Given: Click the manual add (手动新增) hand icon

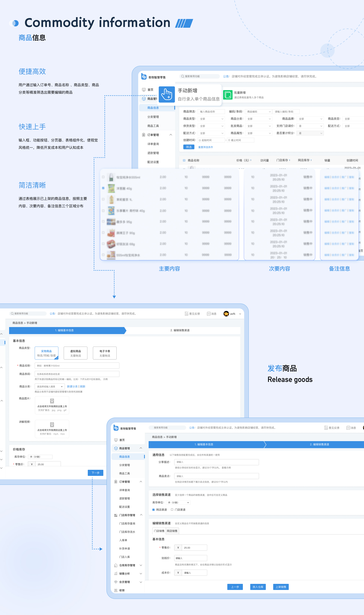Looking at the screenshot, I should [167, 94].
